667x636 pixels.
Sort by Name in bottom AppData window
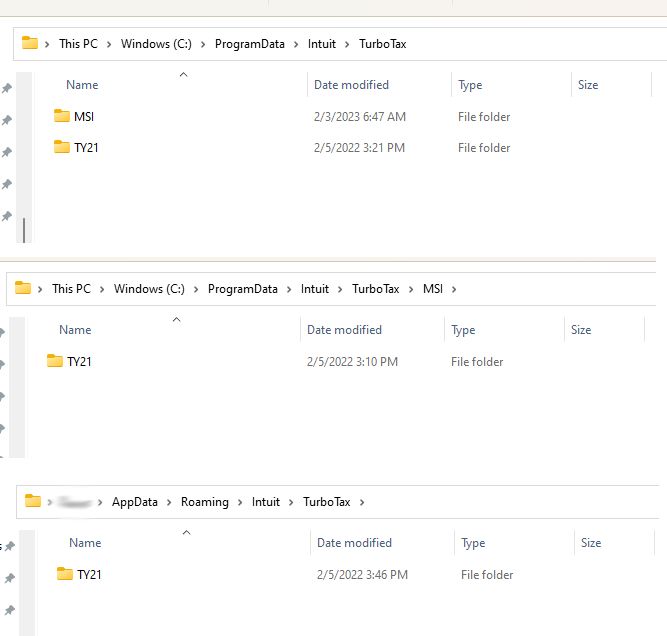(85, 543)
